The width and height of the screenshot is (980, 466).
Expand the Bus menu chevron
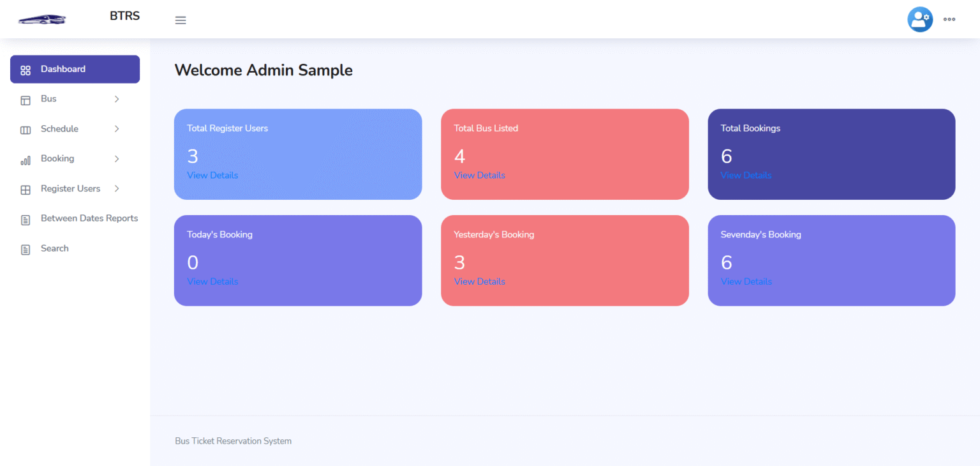pyautogui.click(x=116, y=99)
